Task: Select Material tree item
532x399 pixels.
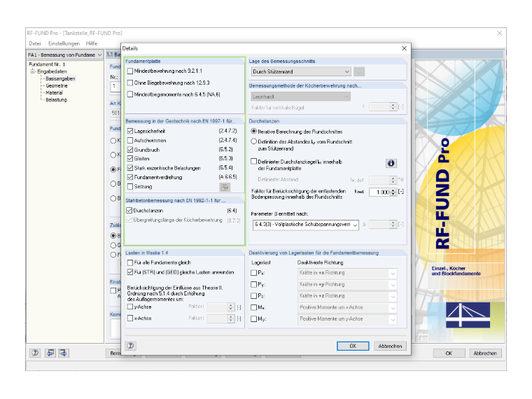Action: 55,92
